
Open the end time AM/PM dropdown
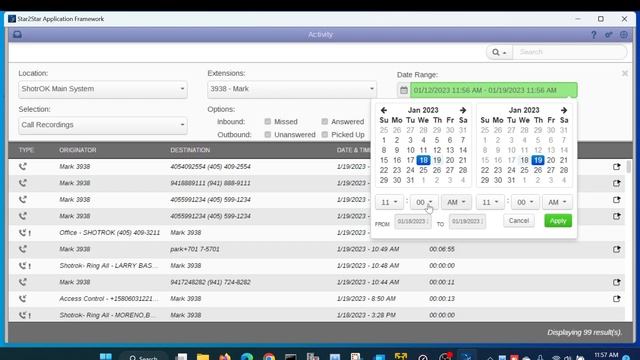click(x=557, y=202)
